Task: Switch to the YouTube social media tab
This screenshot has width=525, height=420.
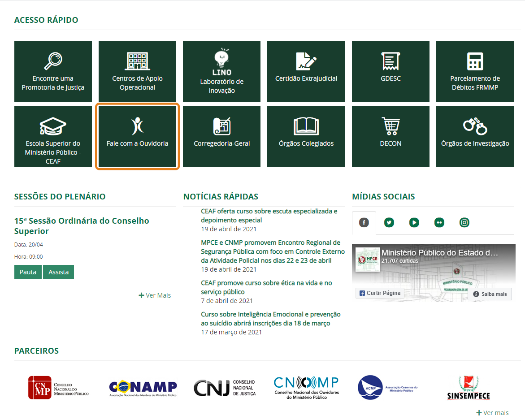Action: tap(414, 222)
